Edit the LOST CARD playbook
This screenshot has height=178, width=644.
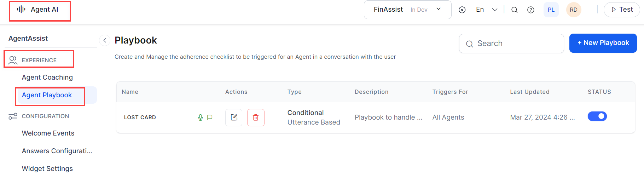[x=234, y=117]
